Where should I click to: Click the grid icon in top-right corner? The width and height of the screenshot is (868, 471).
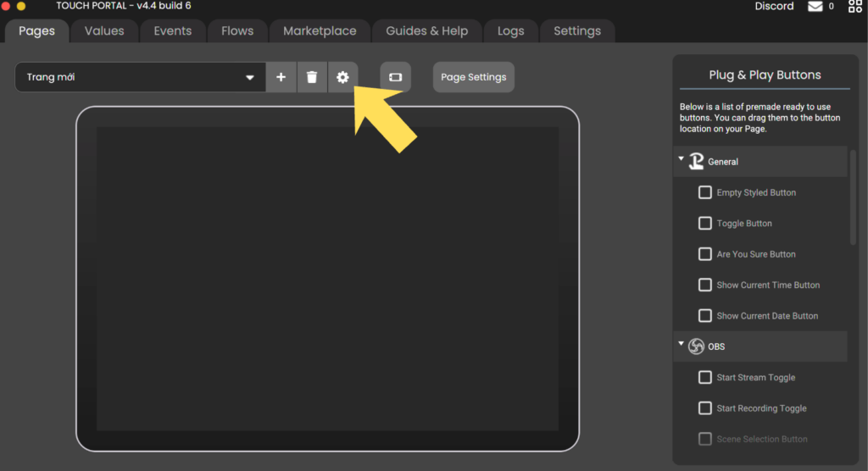coord(854,7)
